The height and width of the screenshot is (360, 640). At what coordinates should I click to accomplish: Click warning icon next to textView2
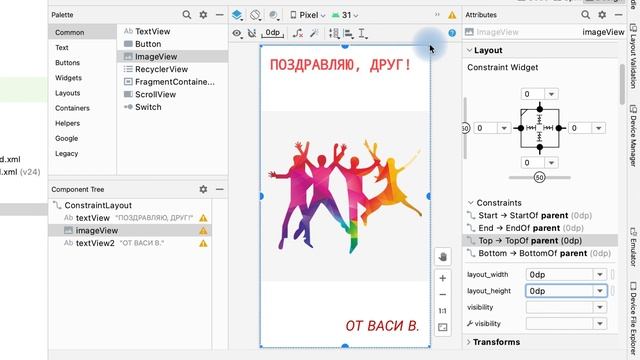[203, 244]
